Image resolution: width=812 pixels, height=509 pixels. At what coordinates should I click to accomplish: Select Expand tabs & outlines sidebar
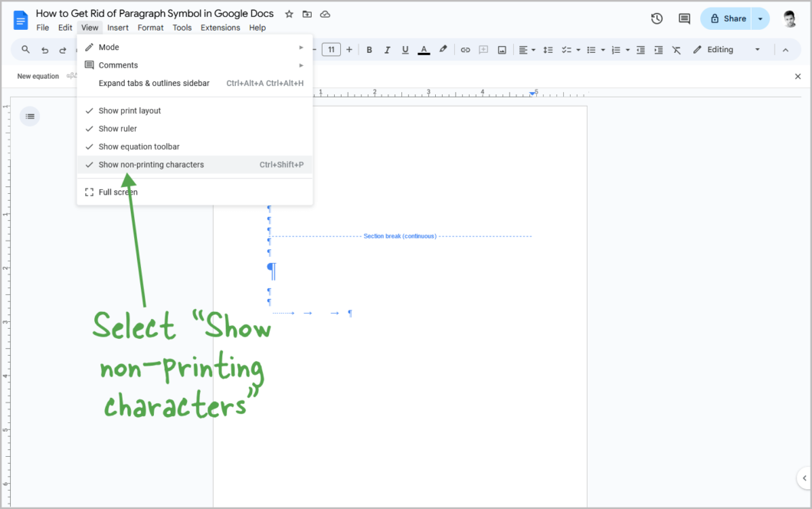[x=195, y=83]
